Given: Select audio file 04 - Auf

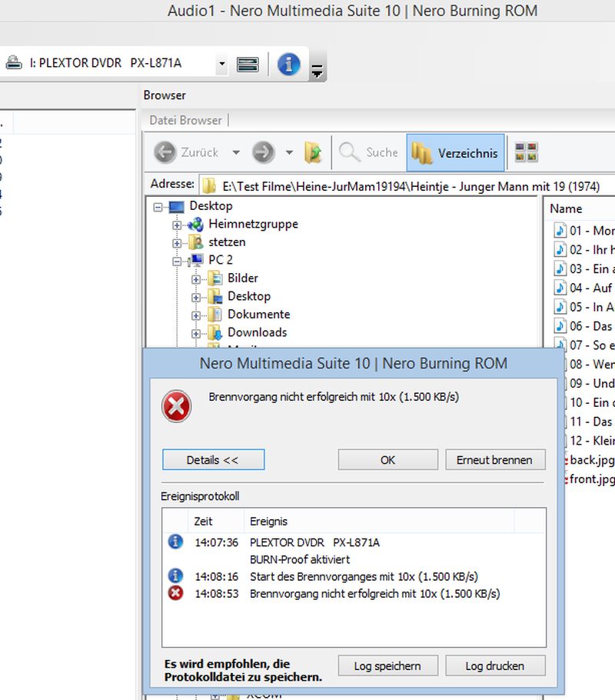Looking at the screenshot, I should coord(583,288).
